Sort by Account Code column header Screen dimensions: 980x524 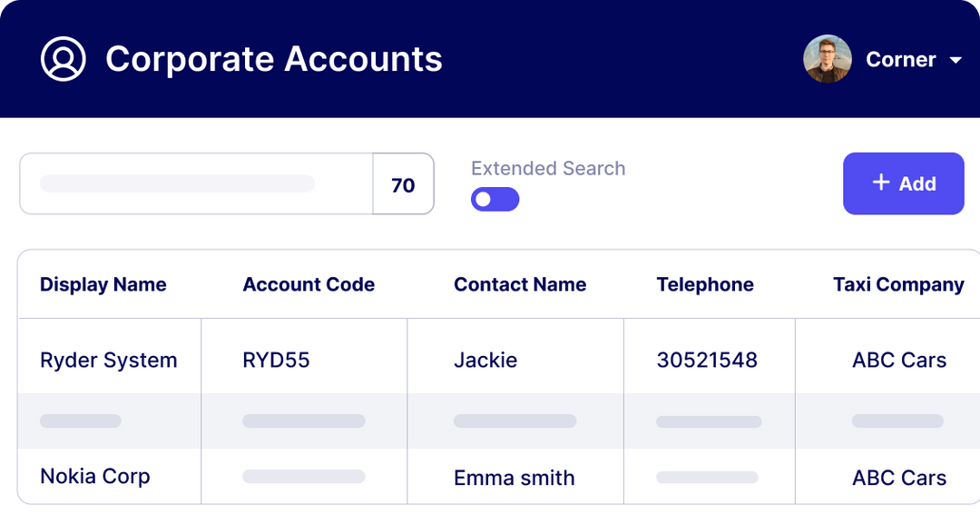[x=309, y=284]
